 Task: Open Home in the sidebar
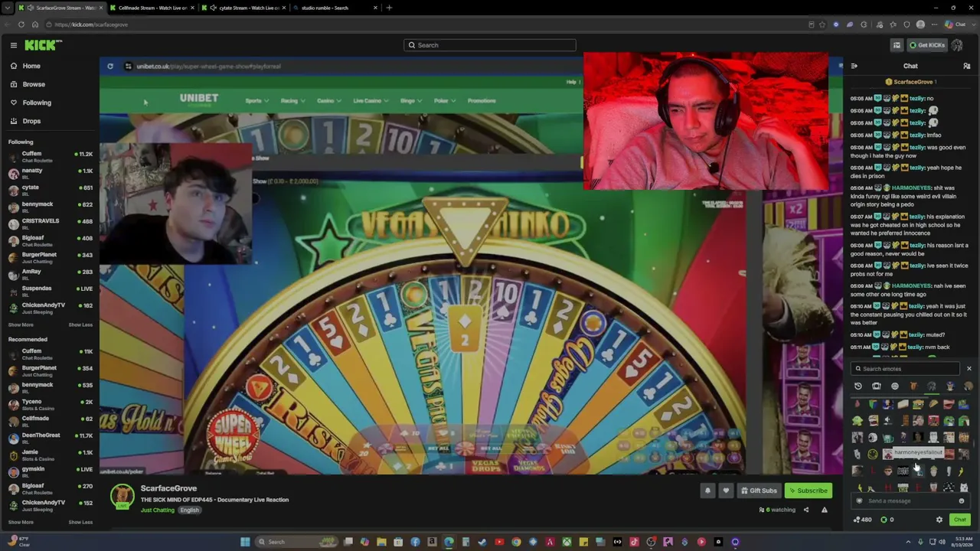coord(31,66)
